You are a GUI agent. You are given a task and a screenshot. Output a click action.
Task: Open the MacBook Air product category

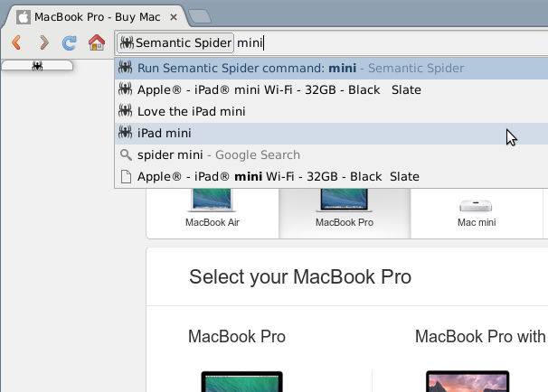[212, 212]
